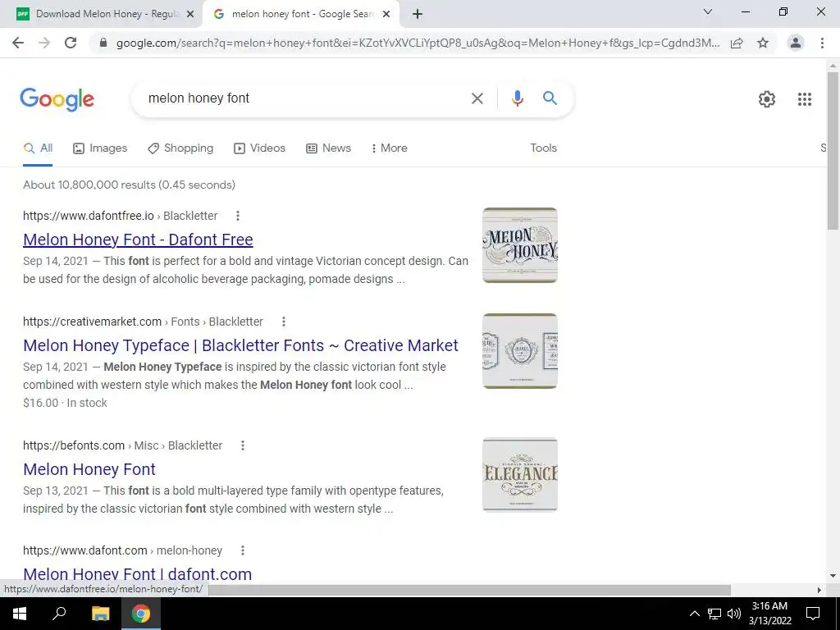840x630 pixels.
Task: Start voice search with microphone icon
Action: point(517,98)
